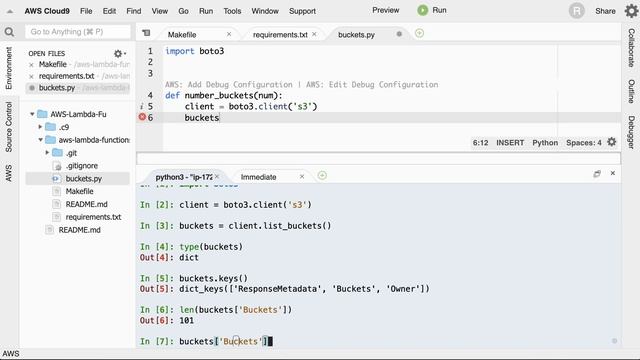Viewport: 640px width, 360px height.
Task: Open the Debugger side panel
Action: (x=631, y=132)
